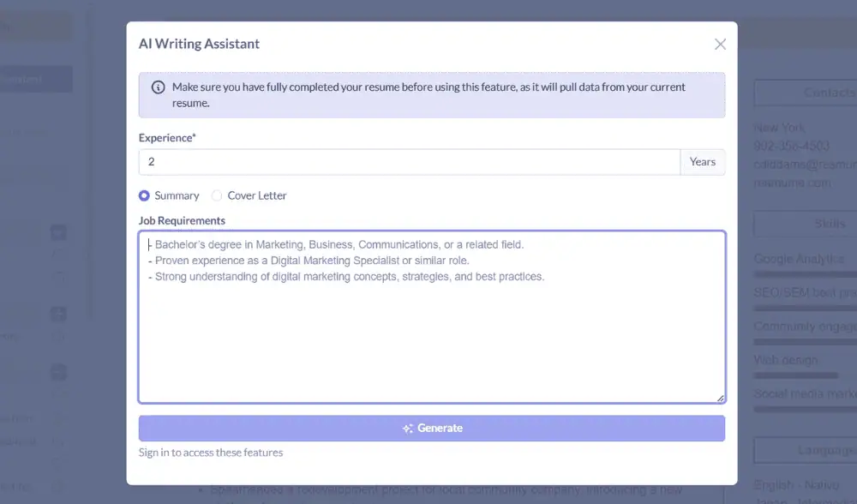The image size is (857, 504).
Task: Close the AI Writing Assistant dialog
Action: point(720,45)
